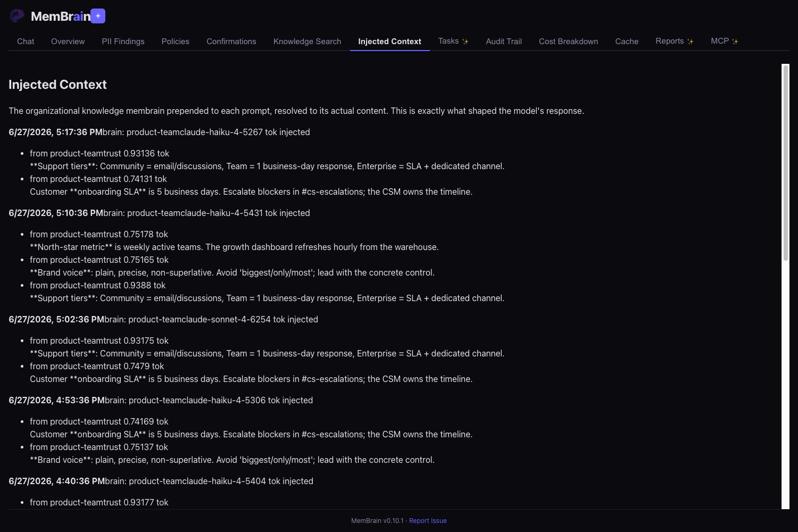This screenshot has height=532, width=798.
Task: Open the Chat tab
Action: 26,41
